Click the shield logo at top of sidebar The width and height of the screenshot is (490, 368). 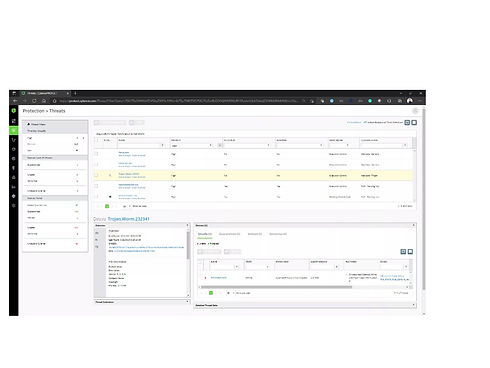tap(14, 111)
